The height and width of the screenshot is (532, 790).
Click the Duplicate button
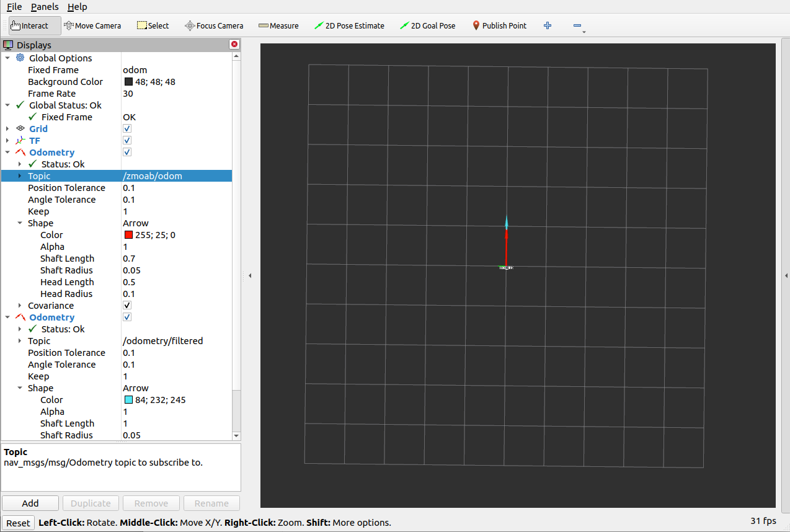[x=91, y=503]
